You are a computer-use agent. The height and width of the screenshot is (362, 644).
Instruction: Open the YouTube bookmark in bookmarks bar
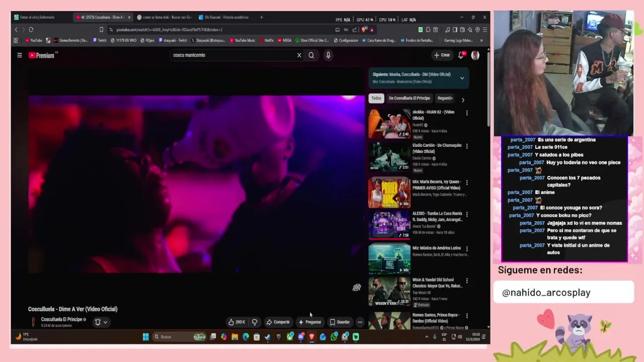tap(34, 41)
